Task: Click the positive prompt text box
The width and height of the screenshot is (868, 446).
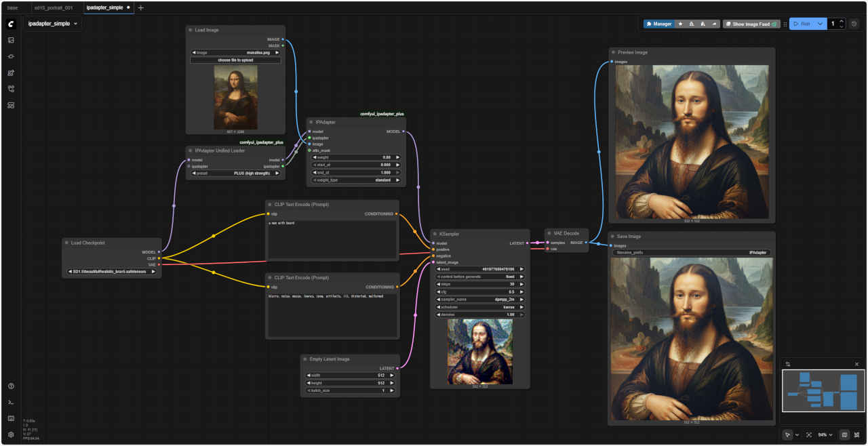Action: tap(332, 239)
